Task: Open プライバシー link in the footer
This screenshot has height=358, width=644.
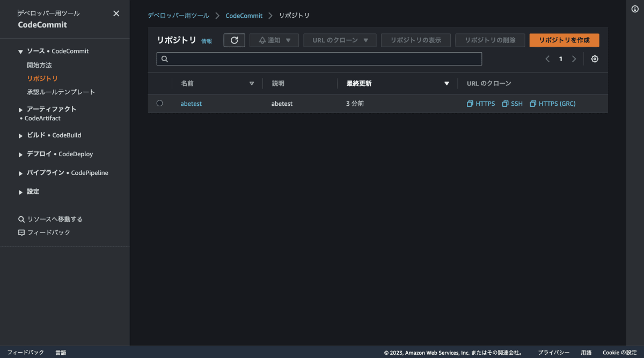Action: (554, 353)
